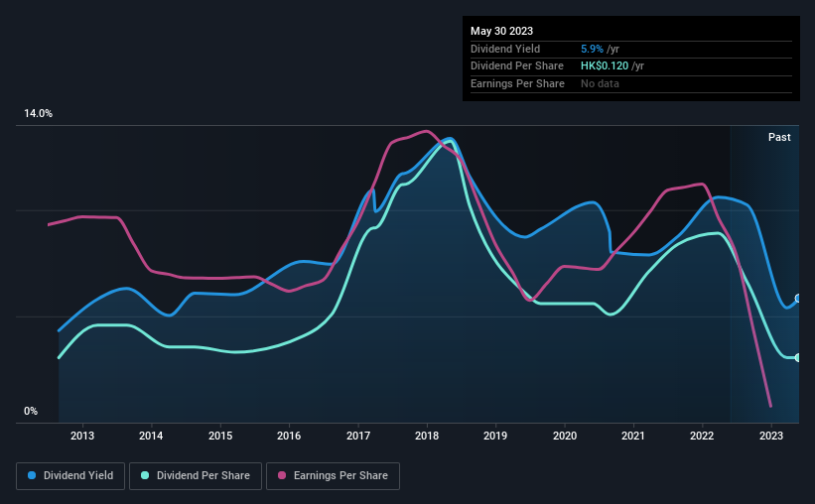Viewport: 815px width, 504px height.
Task: Select the 2015 label on the x-axis
Action: (x=220, y=436)
